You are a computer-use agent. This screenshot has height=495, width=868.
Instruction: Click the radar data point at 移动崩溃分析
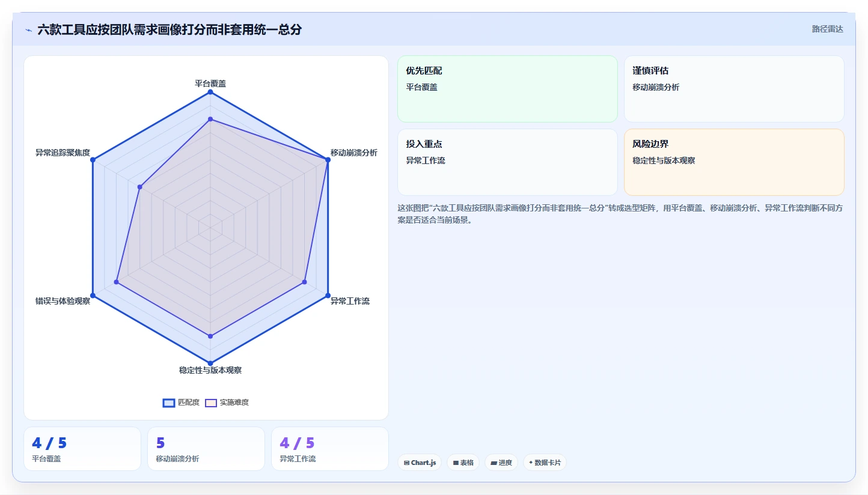(328, 160)
